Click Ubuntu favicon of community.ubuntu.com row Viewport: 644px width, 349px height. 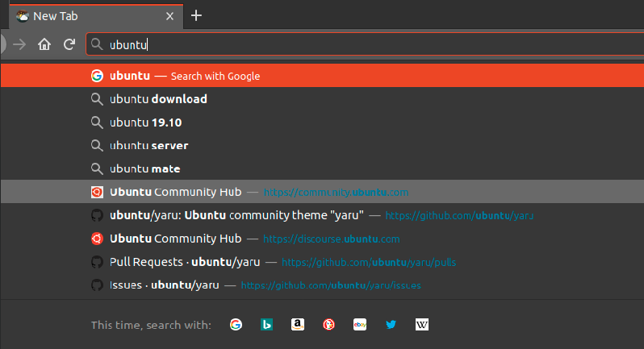click(97, 192)
